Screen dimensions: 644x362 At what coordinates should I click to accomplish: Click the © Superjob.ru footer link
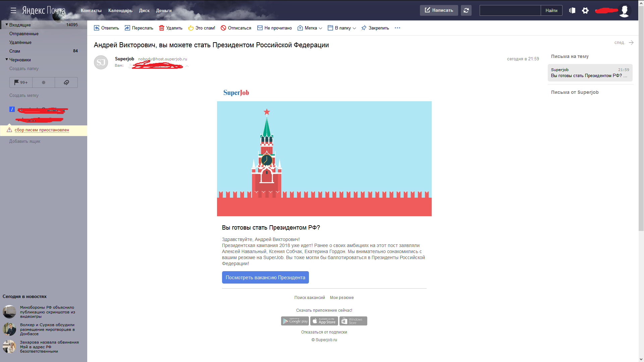pyautogui.click(x=324, y=340)
